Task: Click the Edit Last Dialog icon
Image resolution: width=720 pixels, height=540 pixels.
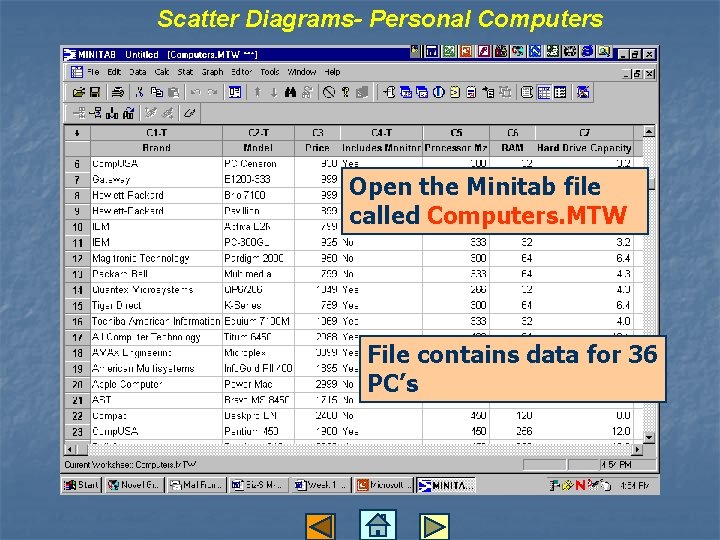Action: [x=235, y=93]
